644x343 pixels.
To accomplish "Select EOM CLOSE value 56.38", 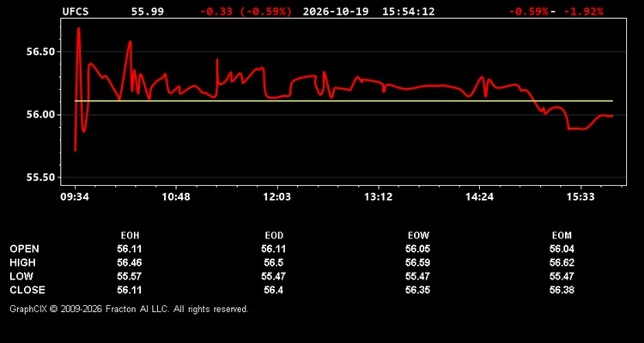I will pos(562,290).
